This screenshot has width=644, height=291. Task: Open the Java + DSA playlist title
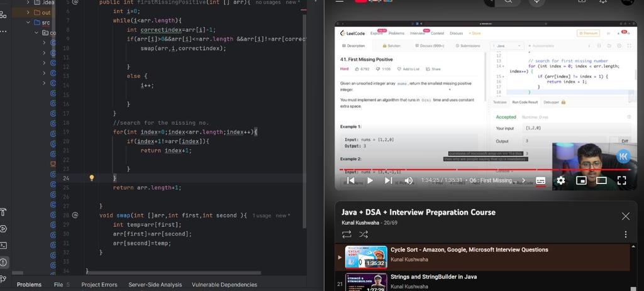click(x=418, y=212)
